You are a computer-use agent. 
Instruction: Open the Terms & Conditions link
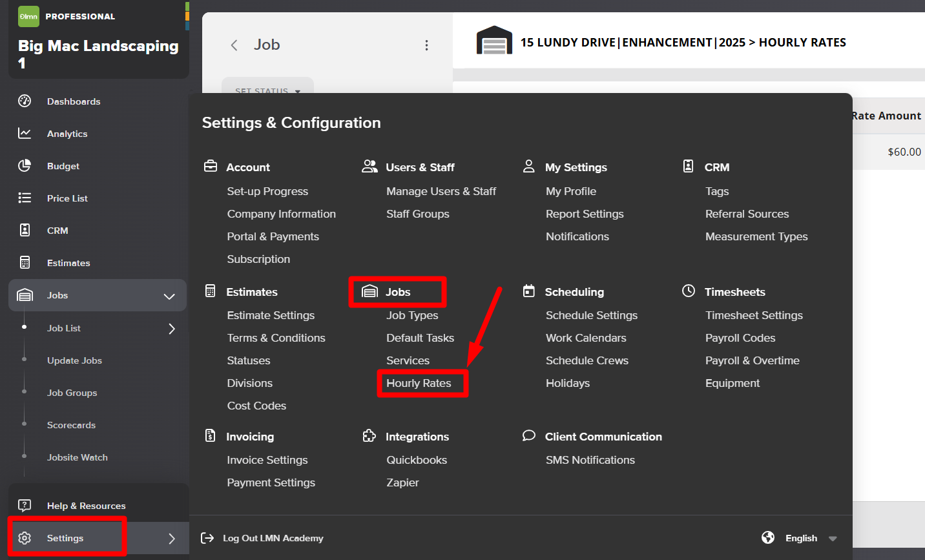(276, 338)
